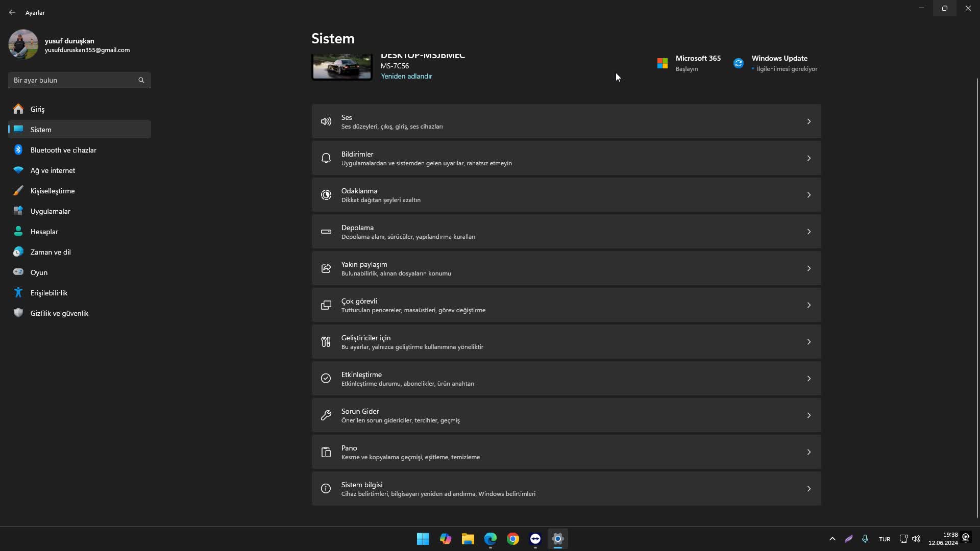Click the Windows Update icon
The height and width of the screenshot is (551, 980).
click(739, 63)
